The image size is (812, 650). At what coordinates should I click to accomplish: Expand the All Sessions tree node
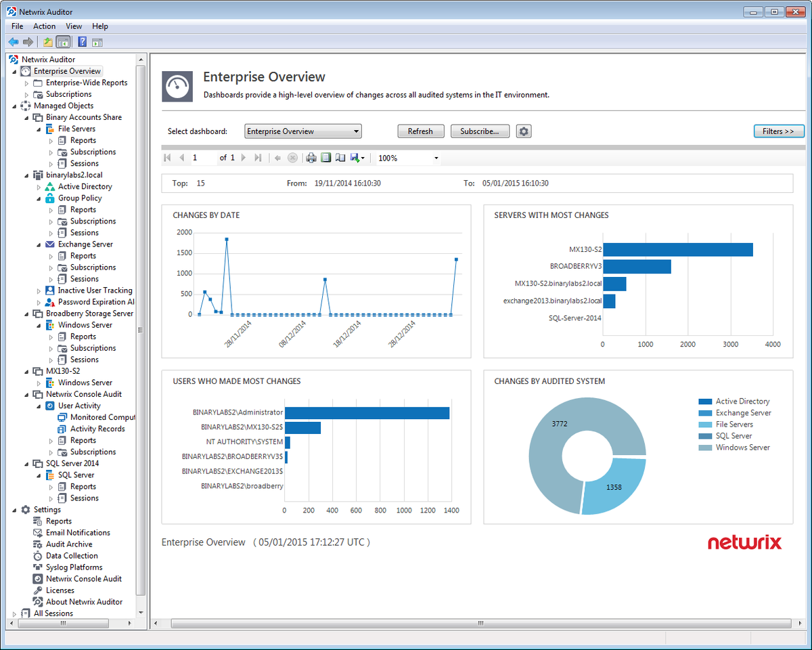(15, 613)
